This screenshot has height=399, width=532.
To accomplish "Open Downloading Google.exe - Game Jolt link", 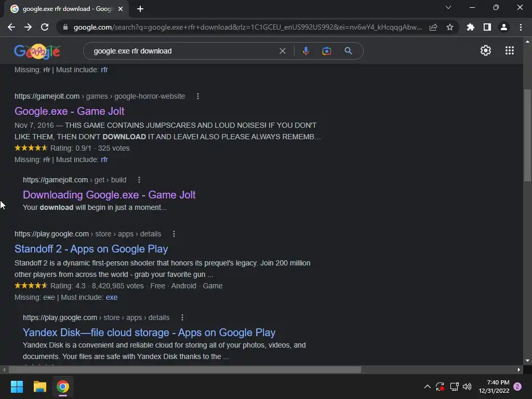I will (x=109, y=195).
